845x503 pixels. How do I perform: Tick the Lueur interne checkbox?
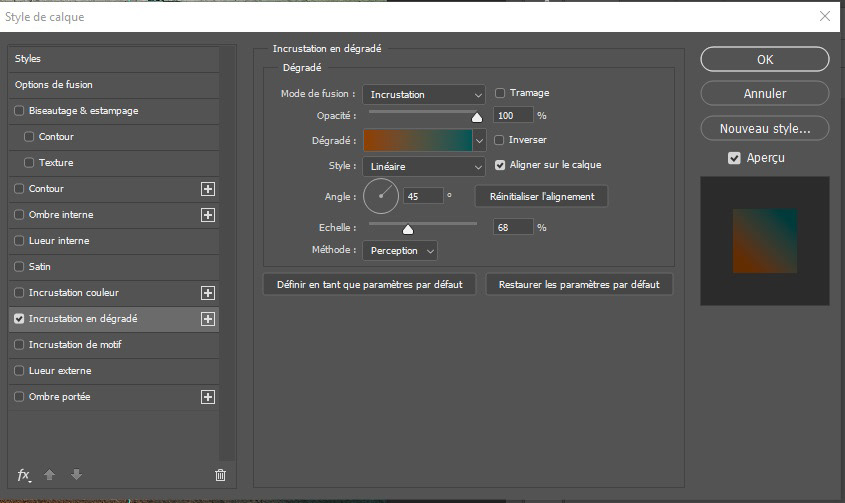19,240
